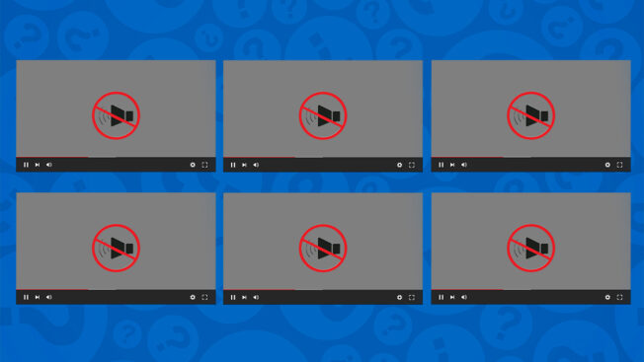Skip to next in top-left video player
Viewport: 644px width, 362px height.
pyautogui.click(x=38, y=165)
